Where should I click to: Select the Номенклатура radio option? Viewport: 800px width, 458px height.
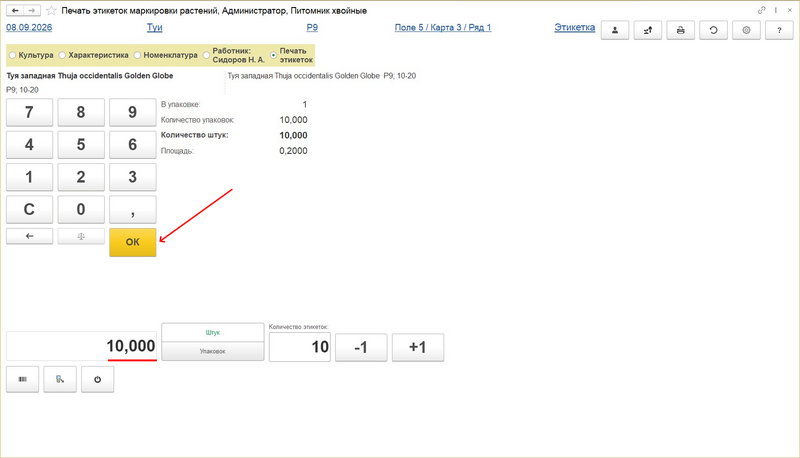point(166,55)
